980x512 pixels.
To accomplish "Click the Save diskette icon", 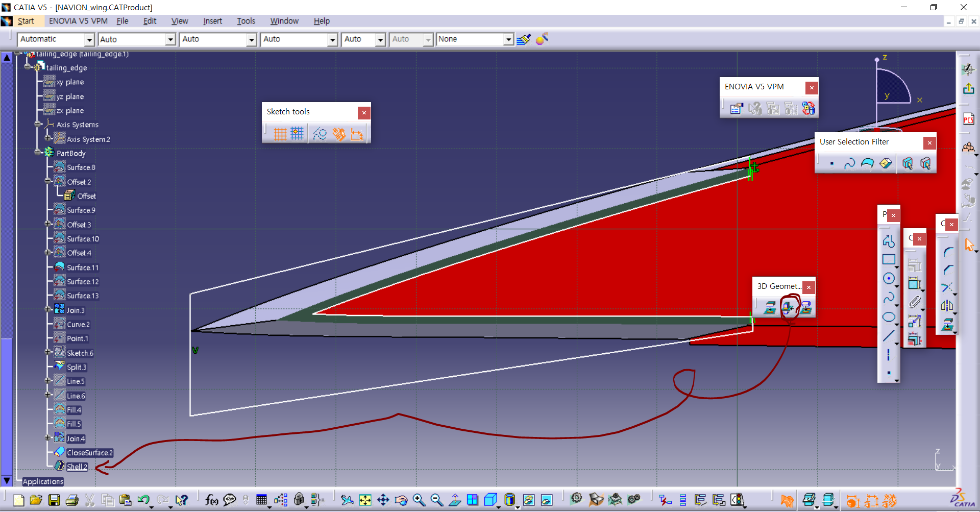I will 54,500.
